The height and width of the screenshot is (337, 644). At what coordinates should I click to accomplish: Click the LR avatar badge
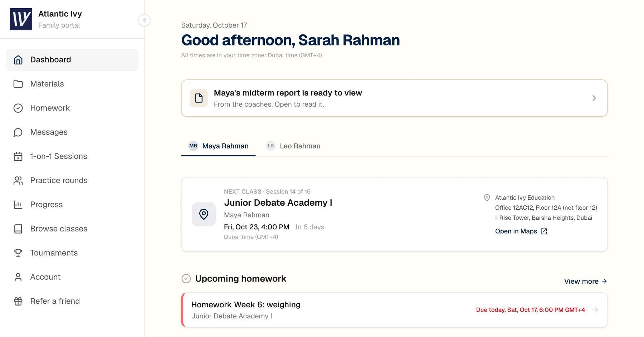pyautogui.click(x=271, y=146)
